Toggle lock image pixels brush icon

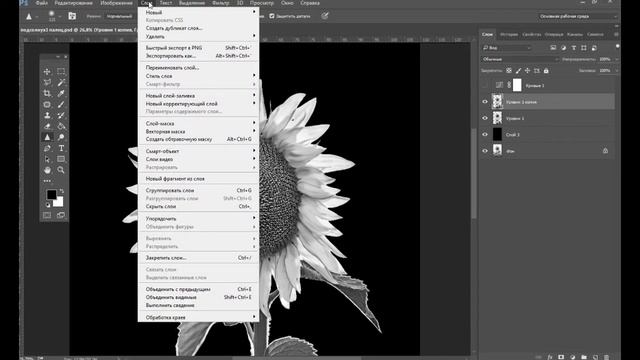(x=518, y=71)
